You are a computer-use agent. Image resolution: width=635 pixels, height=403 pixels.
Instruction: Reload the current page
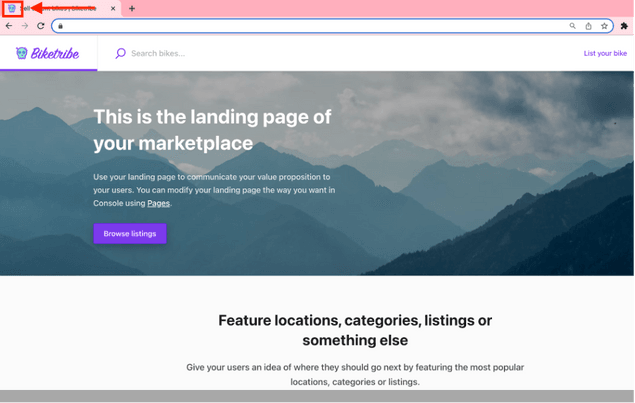click(x=41, y=26)
